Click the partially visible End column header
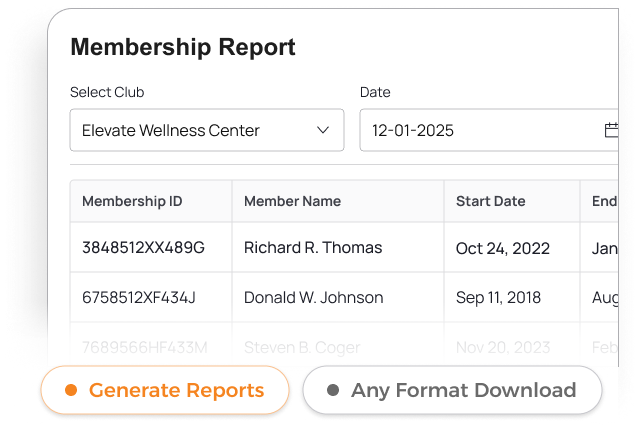Image resolution: width=640 pixels, height=427 pixels. pyautogui.click(x=603, y=201)
